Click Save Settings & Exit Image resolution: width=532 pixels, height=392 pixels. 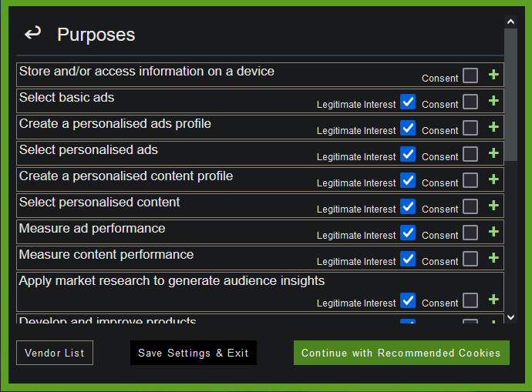click(194, 353)
